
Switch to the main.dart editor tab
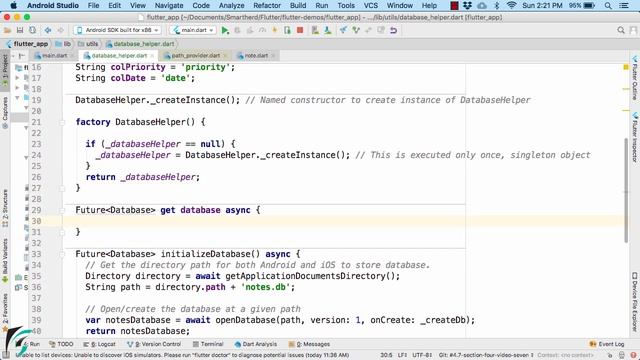pyautogui.click(x=54, y=56)
